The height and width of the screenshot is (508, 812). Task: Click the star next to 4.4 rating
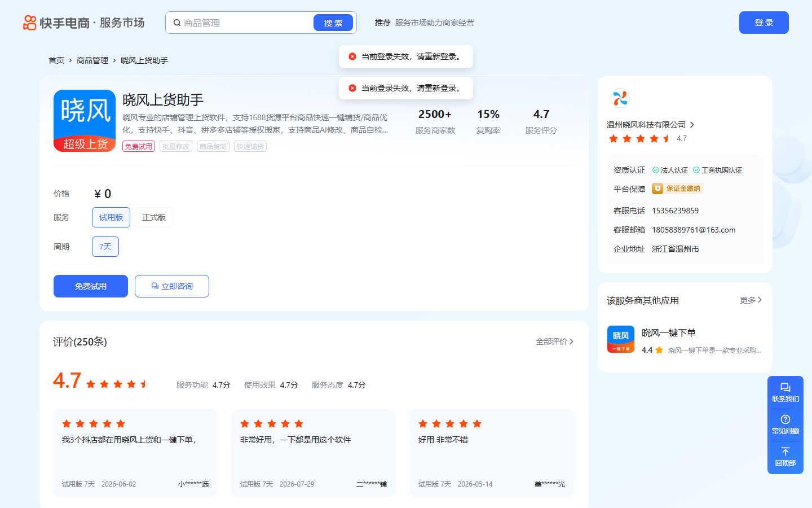[659, 350]
